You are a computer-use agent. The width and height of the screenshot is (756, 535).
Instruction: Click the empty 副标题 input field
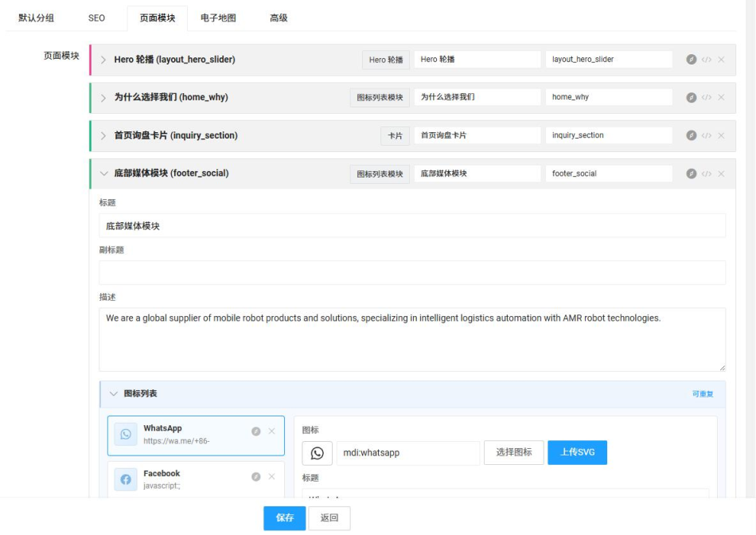(x=412, y=273)
